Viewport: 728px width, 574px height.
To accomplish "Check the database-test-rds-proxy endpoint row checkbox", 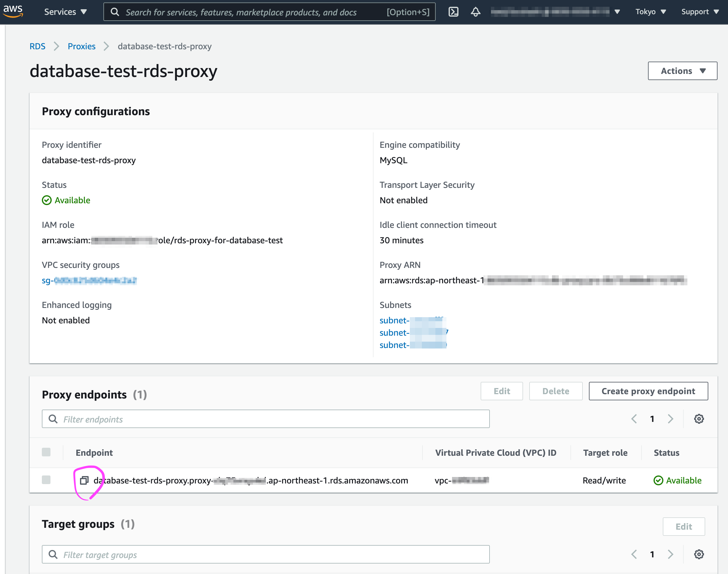I will coord(46,480).
